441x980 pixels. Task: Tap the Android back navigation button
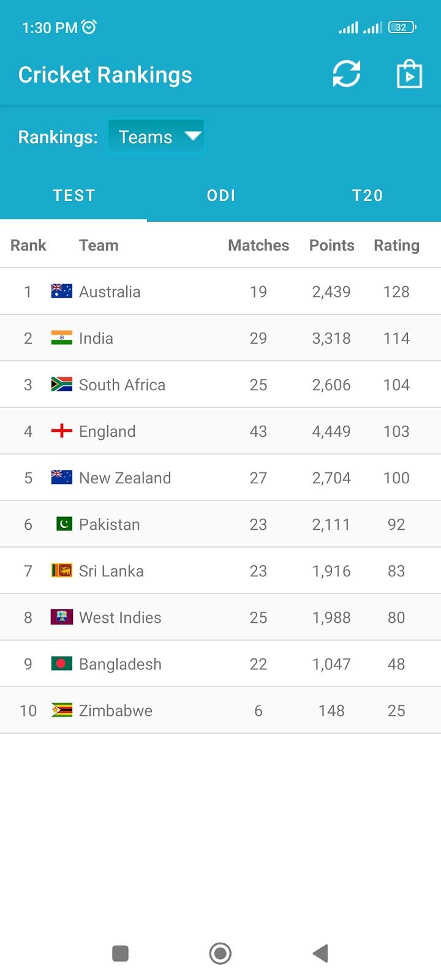click(320, 953)
